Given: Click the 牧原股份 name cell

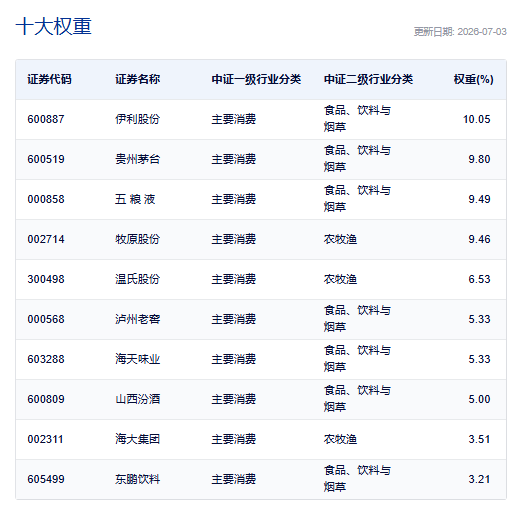Looking at the screenshot, I should point(138,239).
